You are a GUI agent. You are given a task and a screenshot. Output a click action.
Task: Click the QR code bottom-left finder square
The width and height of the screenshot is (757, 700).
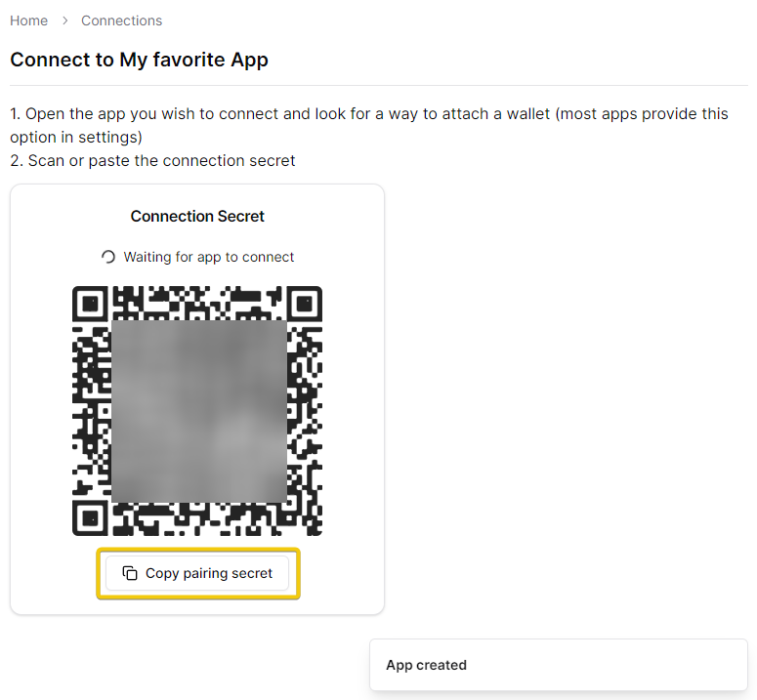[x=90, y=517]
